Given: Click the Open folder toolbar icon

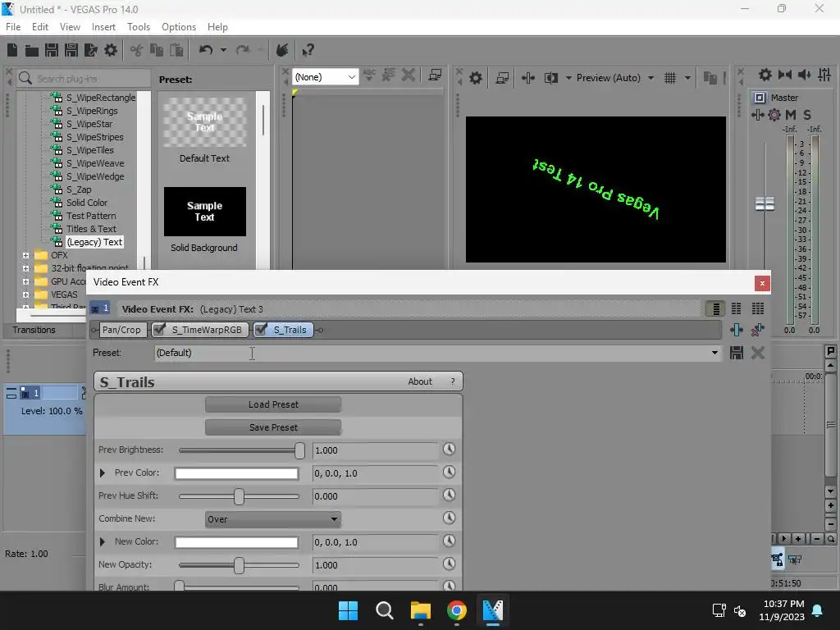Looking at the screenshot, I should tap(32, 50).
